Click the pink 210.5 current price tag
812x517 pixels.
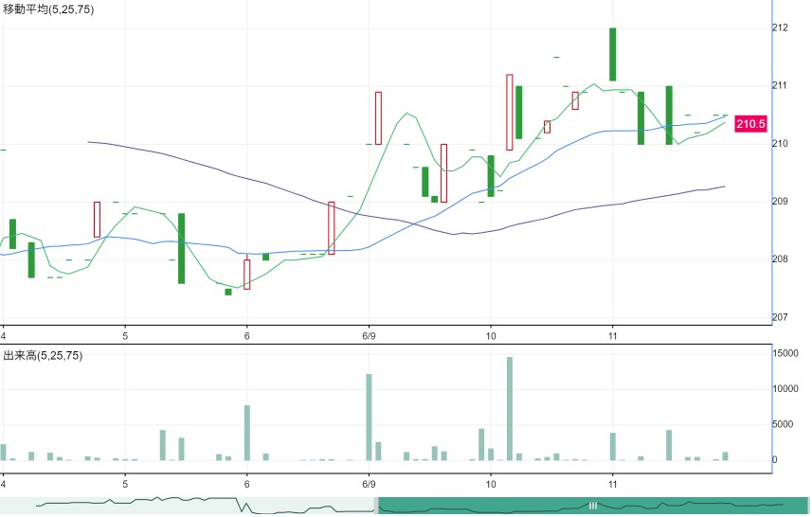click(750, 124)
